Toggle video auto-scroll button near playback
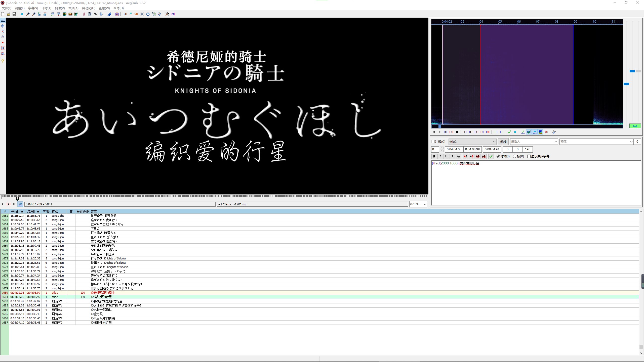Image resolution: width=644 pixels, height=362 pixels. 20,204
